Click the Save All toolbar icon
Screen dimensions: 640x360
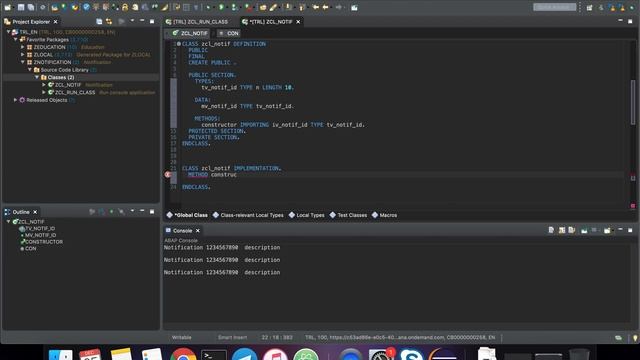31,7
